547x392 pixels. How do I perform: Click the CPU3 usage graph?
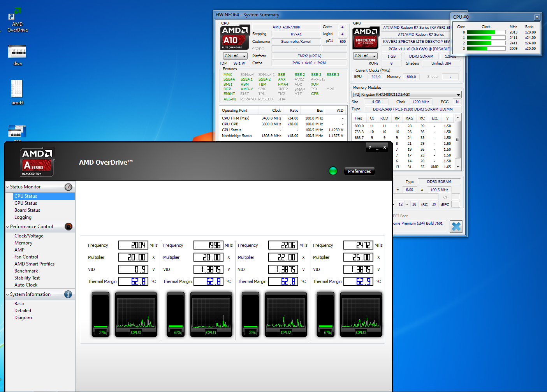pos(361,314)
